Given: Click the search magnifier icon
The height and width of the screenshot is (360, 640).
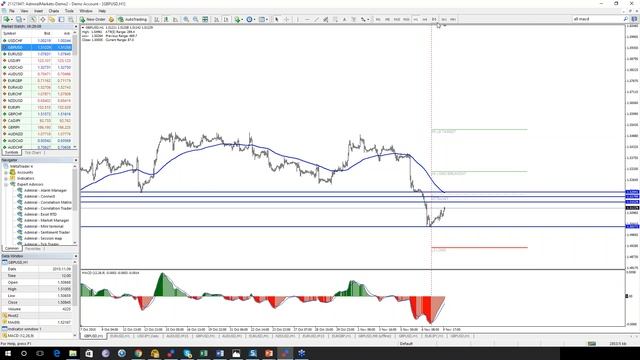Looking at the screenshot, I should pyautogui.click(x=626, y=19).
